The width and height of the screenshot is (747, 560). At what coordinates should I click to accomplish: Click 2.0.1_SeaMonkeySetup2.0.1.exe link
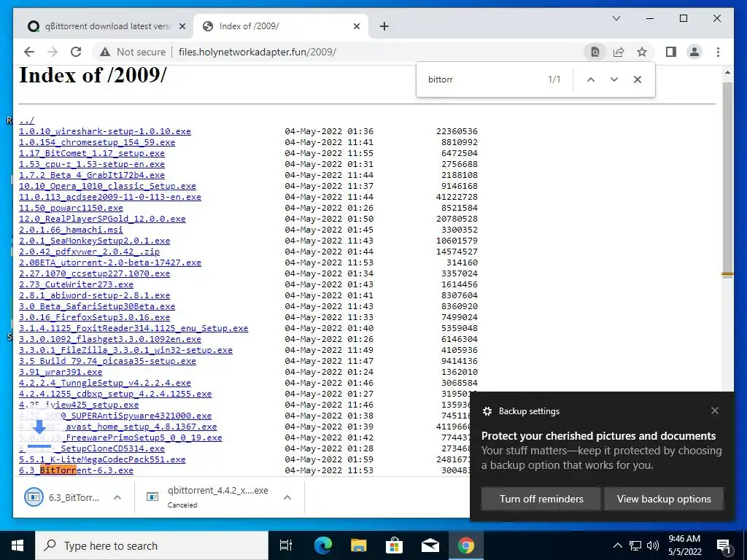tap(94, 241)
